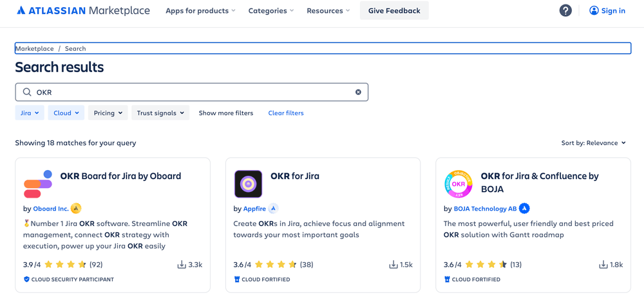Image resolution: width=644 pixels, height=302 pixels.
Task: Click into the OKR search input field
Action: (x=192, y=92)
